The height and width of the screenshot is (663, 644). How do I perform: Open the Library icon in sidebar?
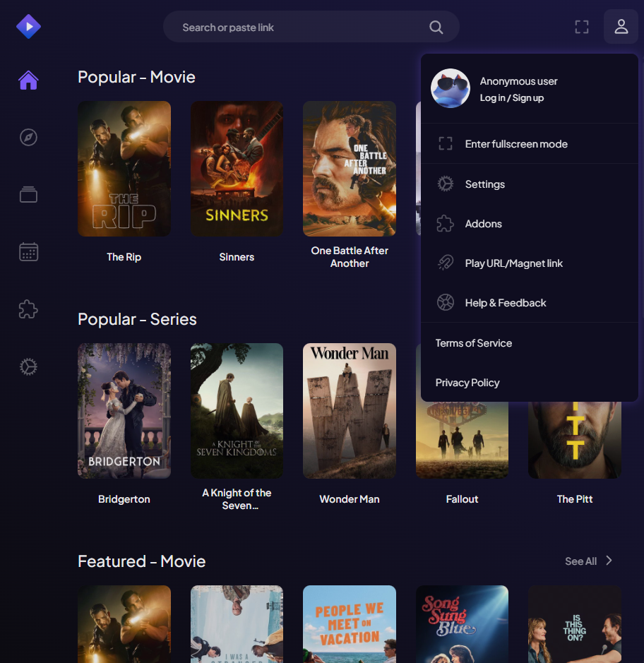(28, 194)
